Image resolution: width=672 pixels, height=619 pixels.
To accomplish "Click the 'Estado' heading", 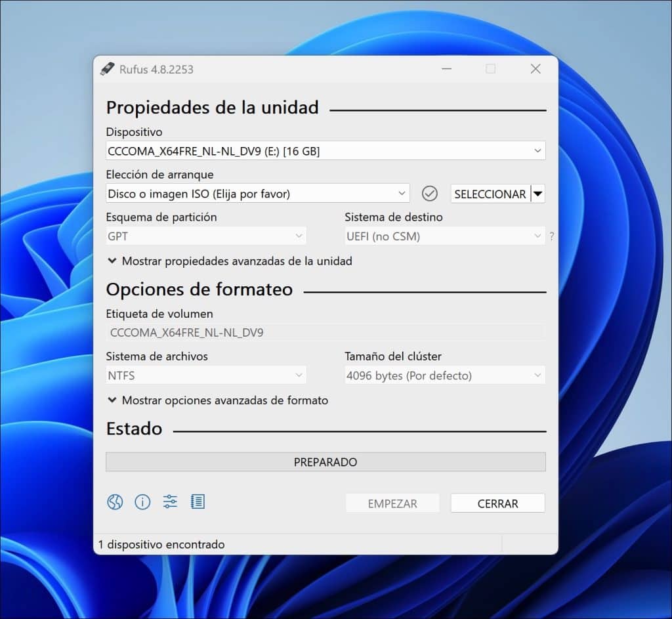I will [134, 429].
